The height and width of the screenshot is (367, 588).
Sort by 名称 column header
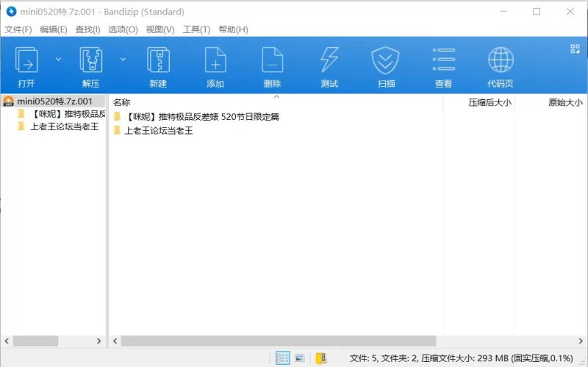[x=121, y=102]
